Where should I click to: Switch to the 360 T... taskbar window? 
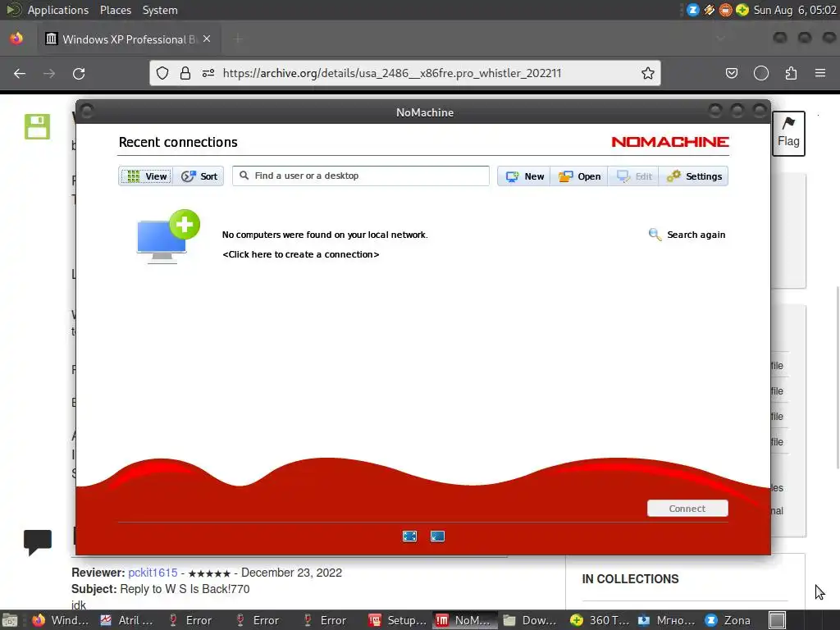point(600,620)
